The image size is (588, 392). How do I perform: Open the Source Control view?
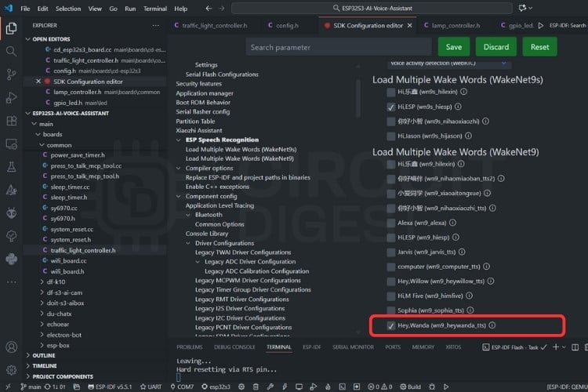11,74
